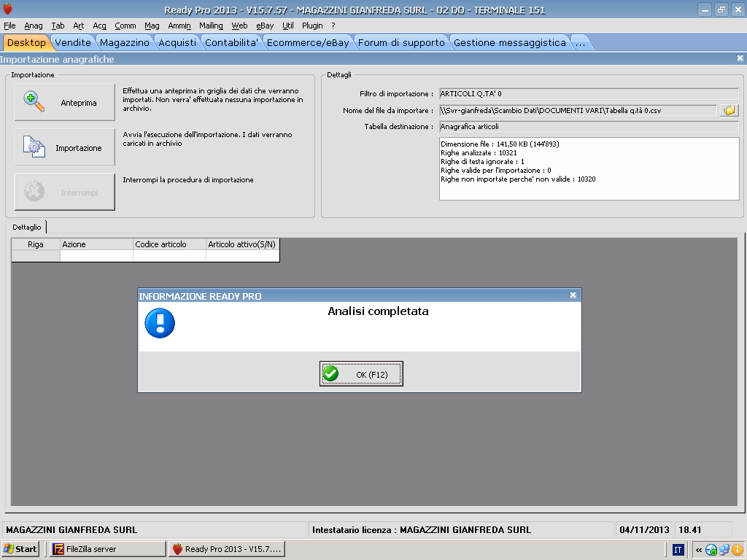Click 'Righe non importate perche' non valide' line

[x=518, y=179]
